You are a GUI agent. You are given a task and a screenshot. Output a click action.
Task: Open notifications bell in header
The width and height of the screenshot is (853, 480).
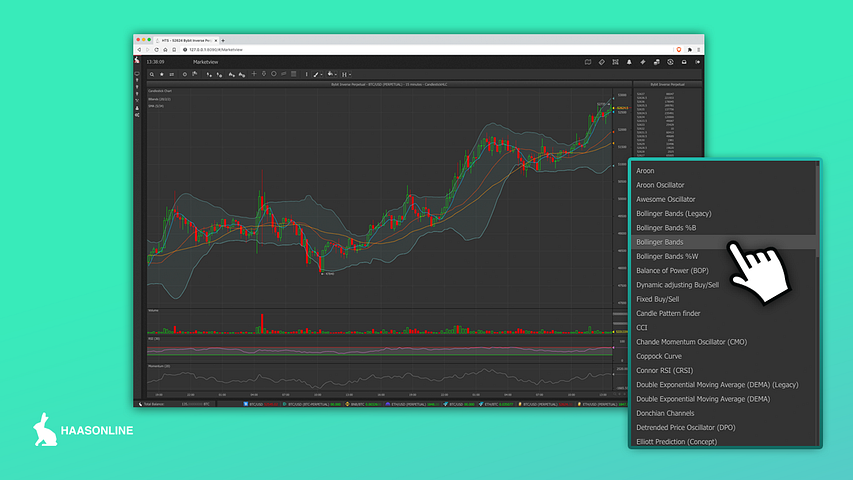point(629,62)
